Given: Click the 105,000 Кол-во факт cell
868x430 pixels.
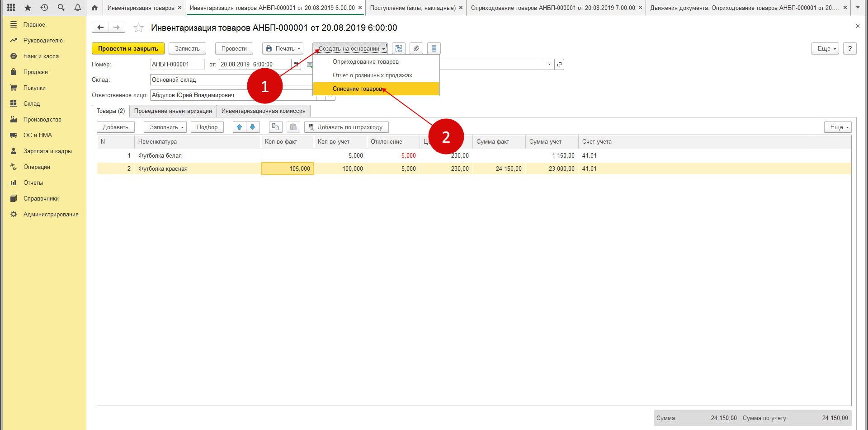Looking at the screenshot, I should click(288, 168).
